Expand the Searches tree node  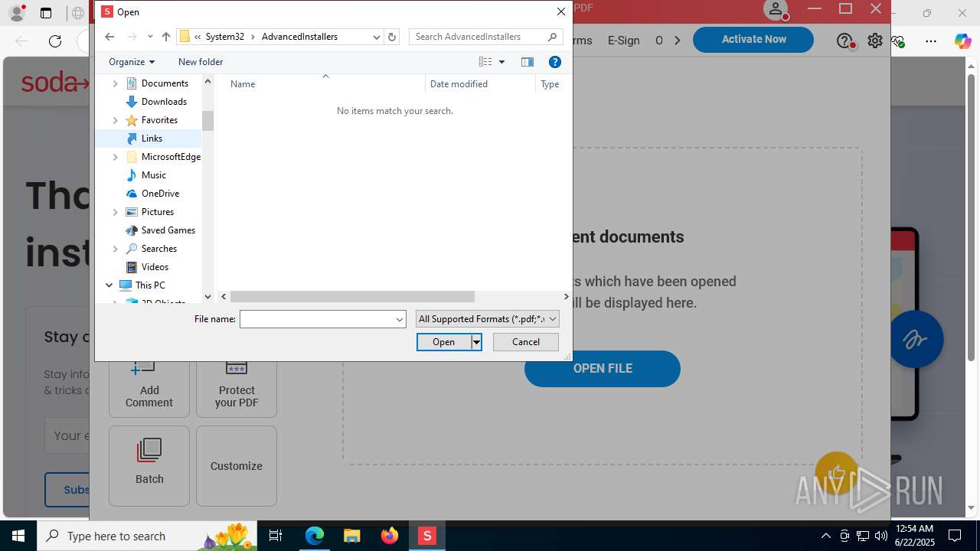click(116, 249)
